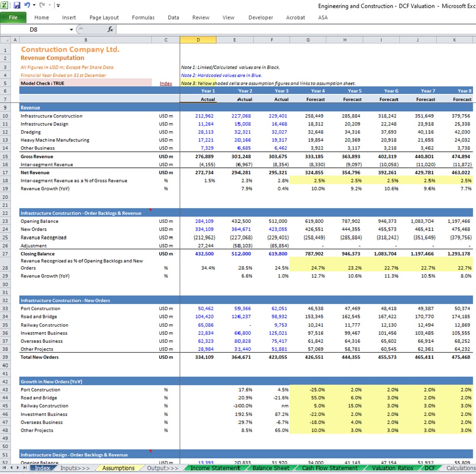Select row 15 header
The height and width of the screenshot is (474, 476).
coord(5,157)
